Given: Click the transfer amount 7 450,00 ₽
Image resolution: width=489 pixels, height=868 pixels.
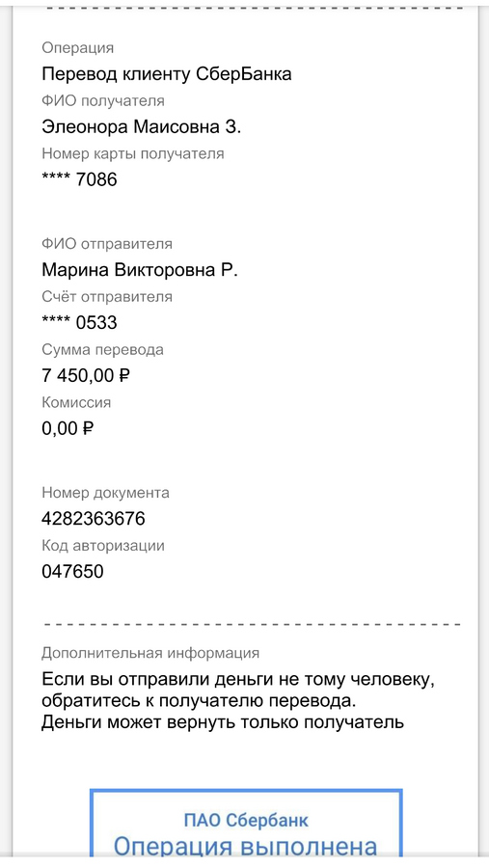Looking at the screenshot, I should click(x=86, y=375).
